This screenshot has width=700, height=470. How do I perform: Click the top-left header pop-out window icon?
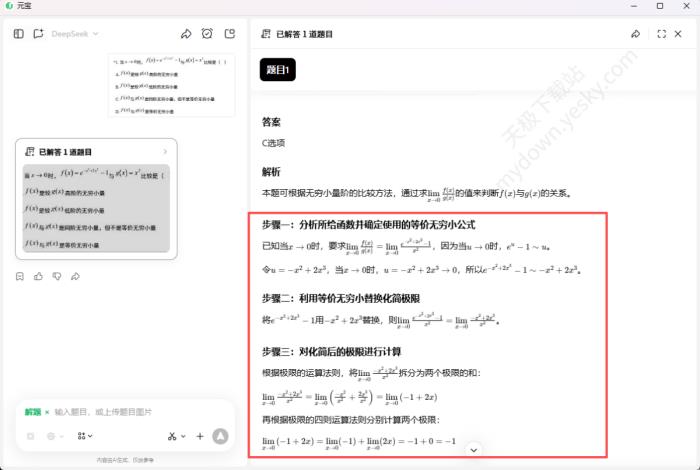tap(230, 34)
